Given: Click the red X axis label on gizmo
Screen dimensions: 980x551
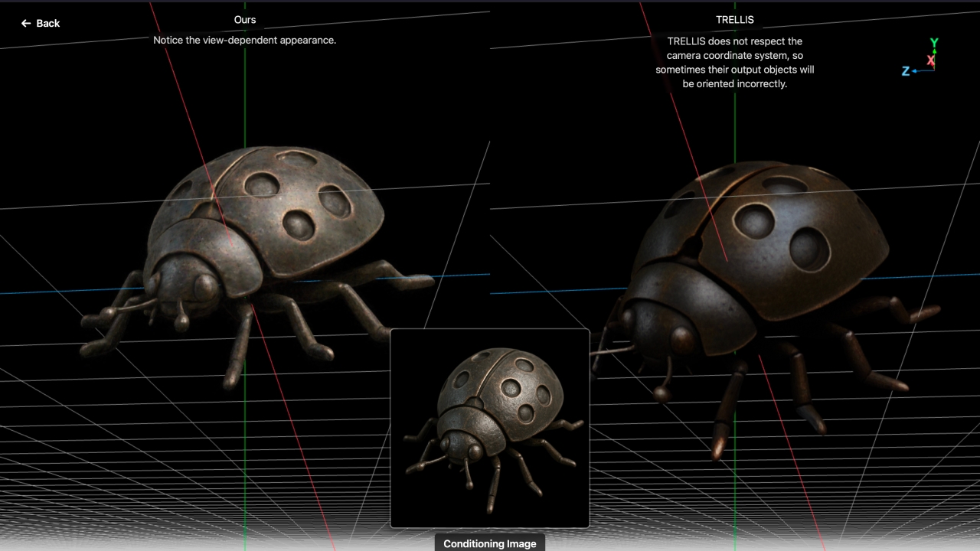Looking at the screenshot, I should (931, 60).
